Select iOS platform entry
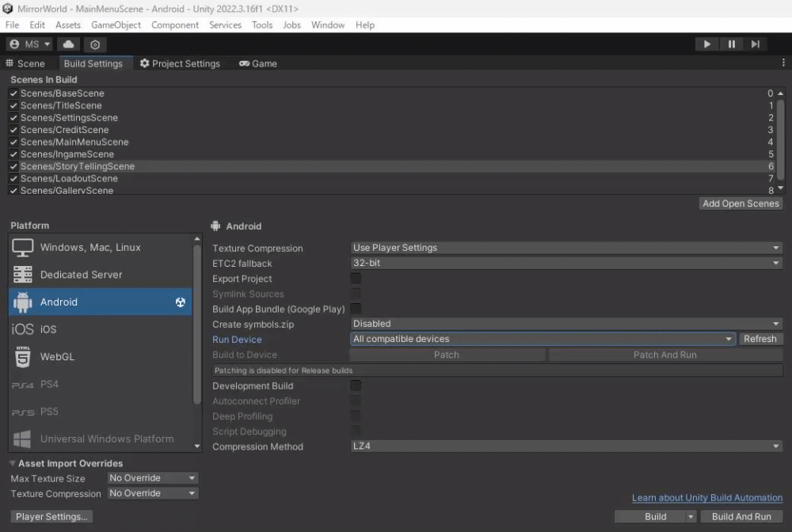 (48, 329)
